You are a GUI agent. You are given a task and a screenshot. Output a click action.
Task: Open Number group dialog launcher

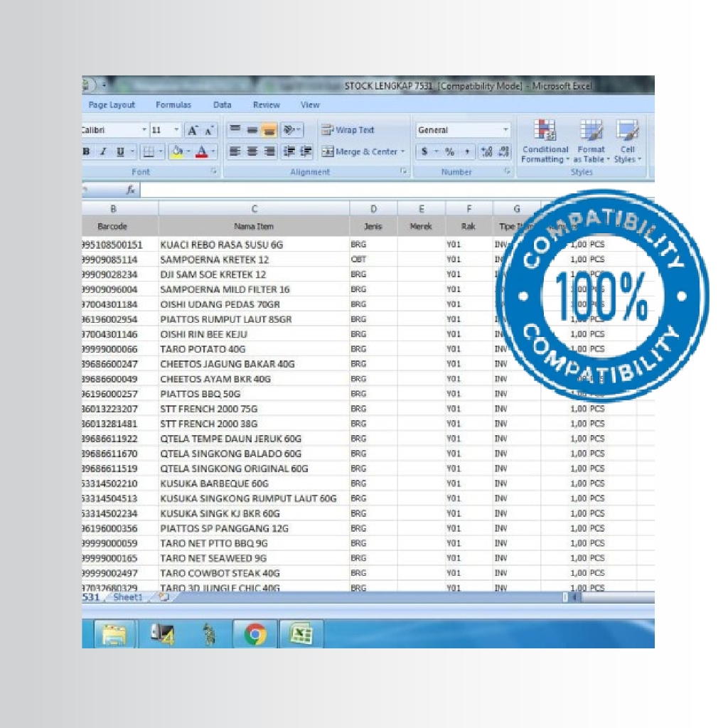tap(507, 171)
